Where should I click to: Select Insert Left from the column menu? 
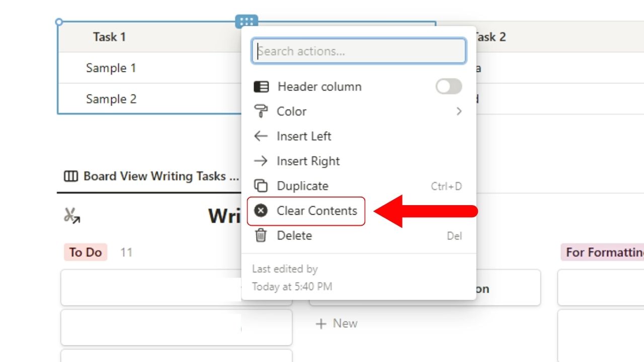click(304, 136)
